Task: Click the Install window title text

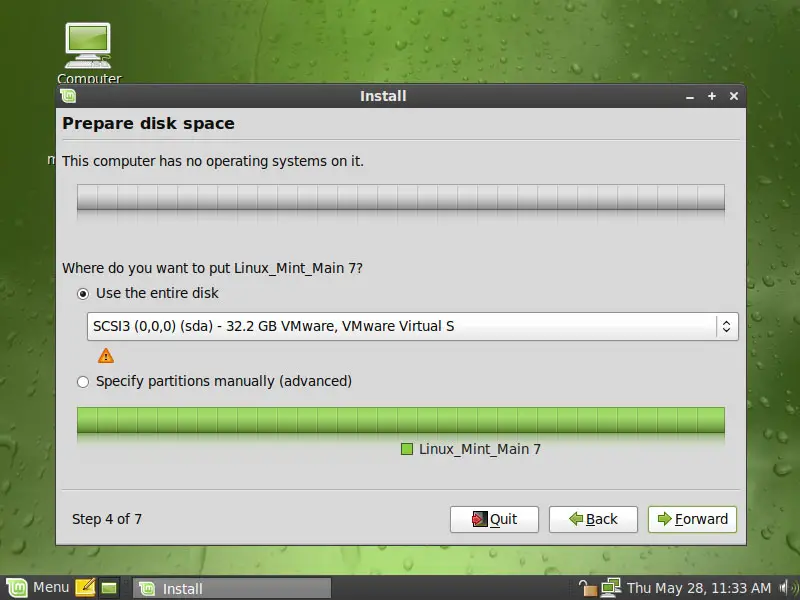Action: click(383, 96)
